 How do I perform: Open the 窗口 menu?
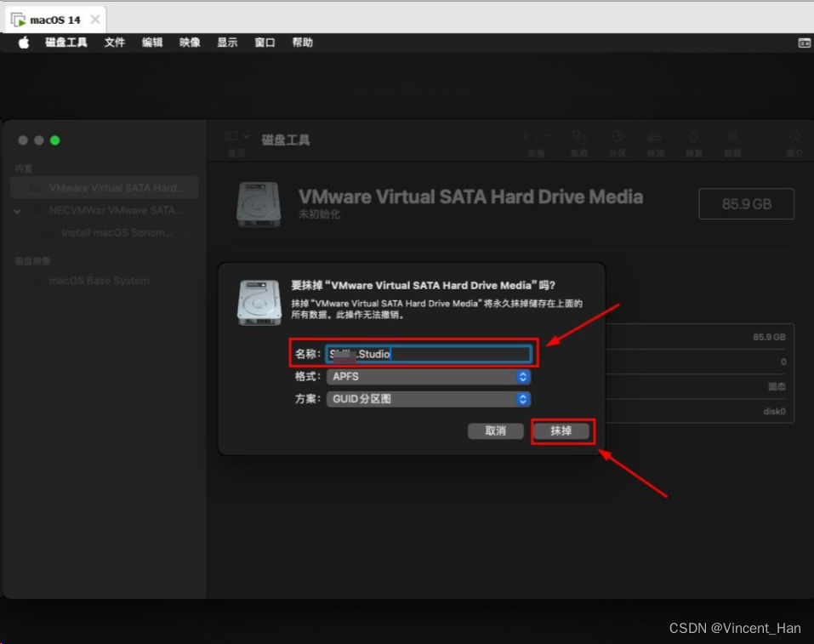pos(265,43)
